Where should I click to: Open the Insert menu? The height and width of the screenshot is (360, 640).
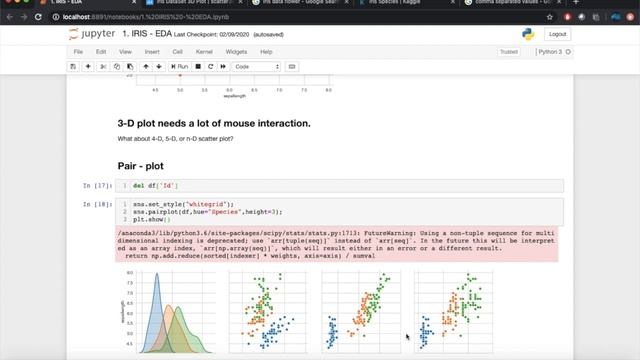click(x=152, y=52)
